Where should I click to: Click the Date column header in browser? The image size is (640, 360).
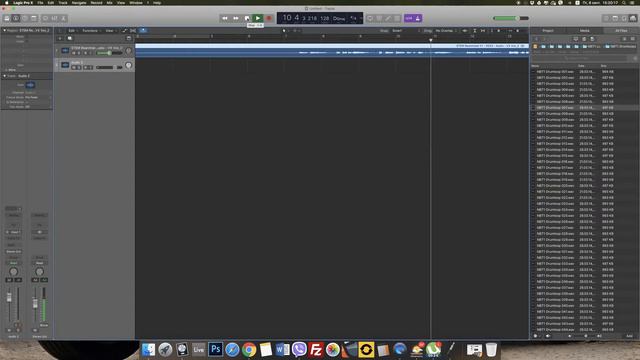[581, 66]
